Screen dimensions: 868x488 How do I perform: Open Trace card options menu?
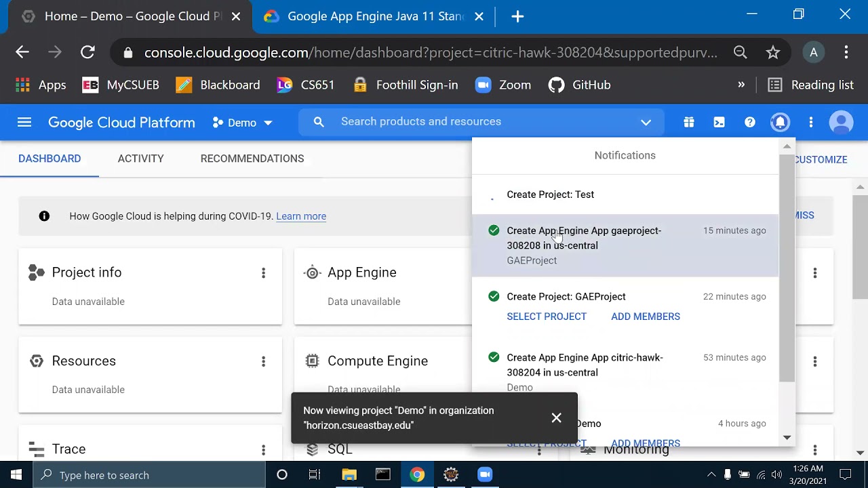pos(263,449)
